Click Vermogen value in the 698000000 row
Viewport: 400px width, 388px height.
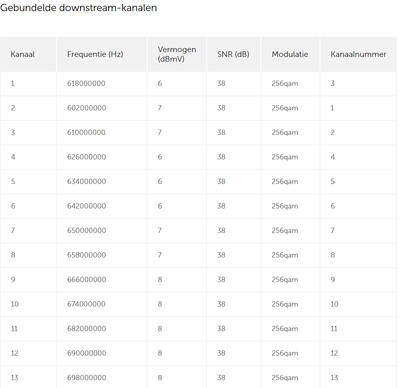point(160,377)
